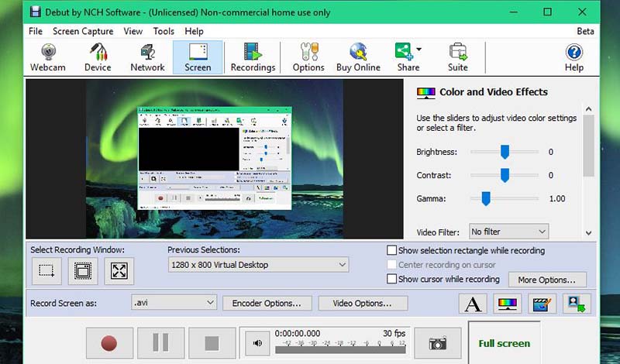
Task: Open the .avi format dropdown
Action: 174,303
